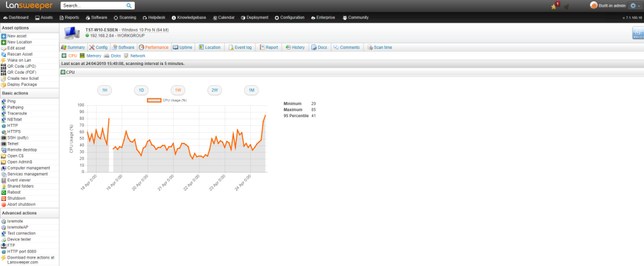This screenshot has width=644, height=266.
Task: Click the Reboot action icon
Action: point(4,192)
